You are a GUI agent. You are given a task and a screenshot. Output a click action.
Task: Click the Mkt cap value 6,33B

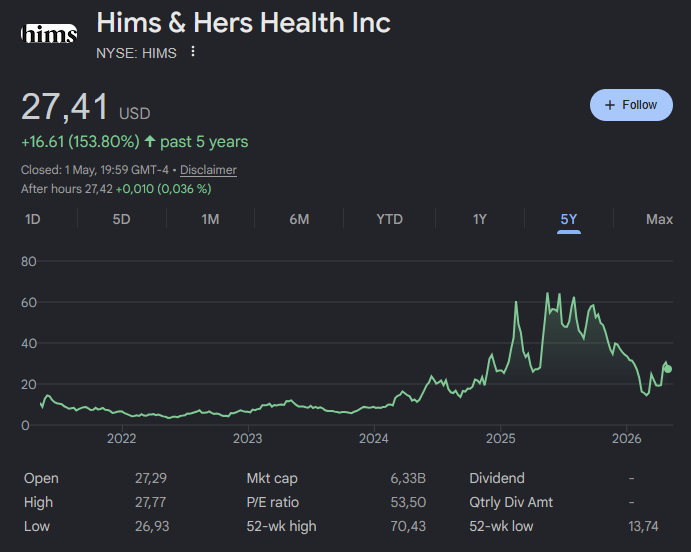point(408,478)
